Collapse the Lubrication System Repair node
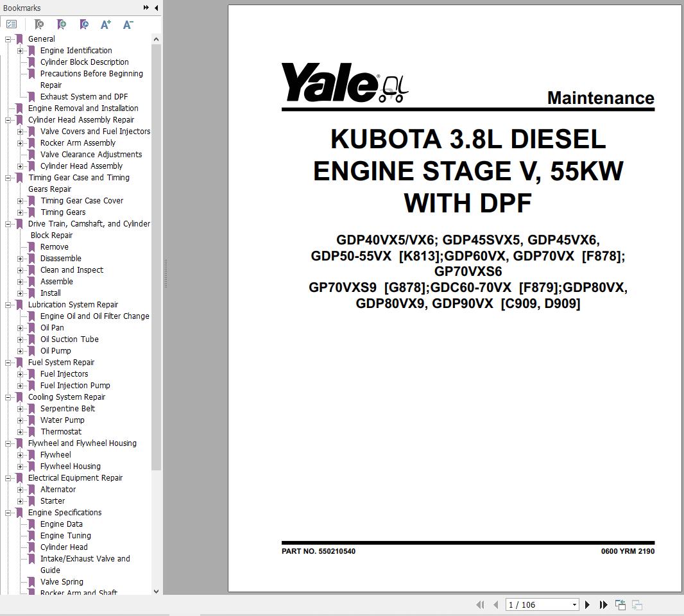Viewport: 684px width, 616px height. coord(8,305)
